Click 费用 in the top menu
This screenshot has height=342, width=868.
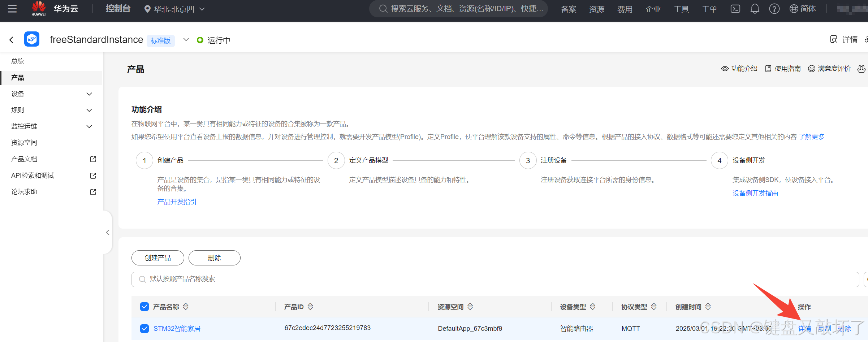(625, 9)
